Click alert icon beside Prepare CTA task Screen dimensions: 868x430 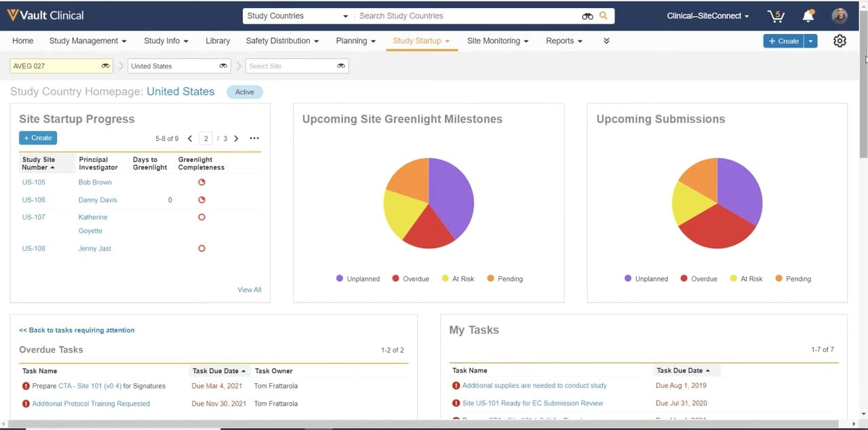point(26,386)
